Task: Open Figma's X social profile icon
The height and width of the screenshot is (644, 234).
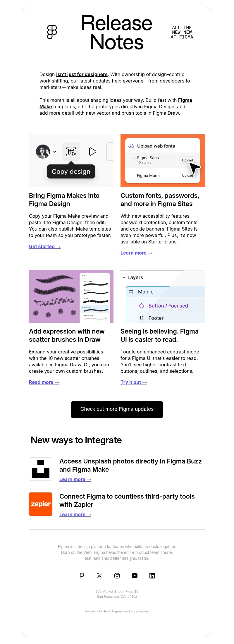Action: point(99,576)
